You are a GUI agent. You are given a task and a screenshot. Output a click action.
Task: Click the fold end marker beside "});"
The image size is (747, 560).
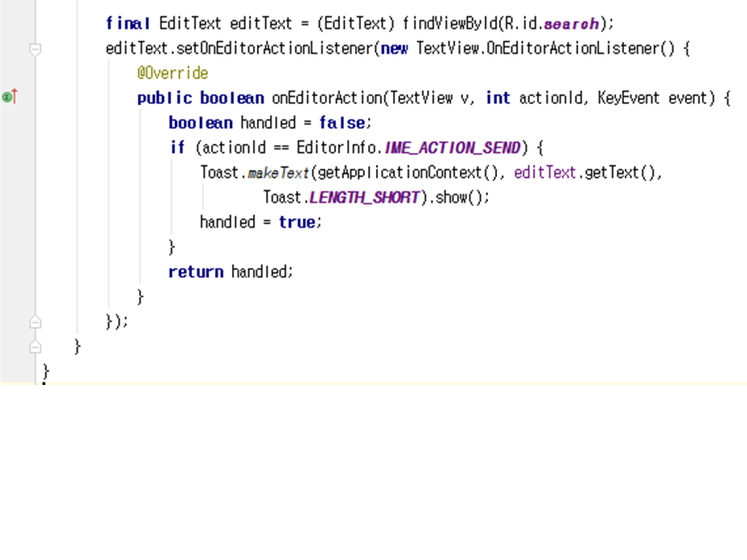(34, 321)
